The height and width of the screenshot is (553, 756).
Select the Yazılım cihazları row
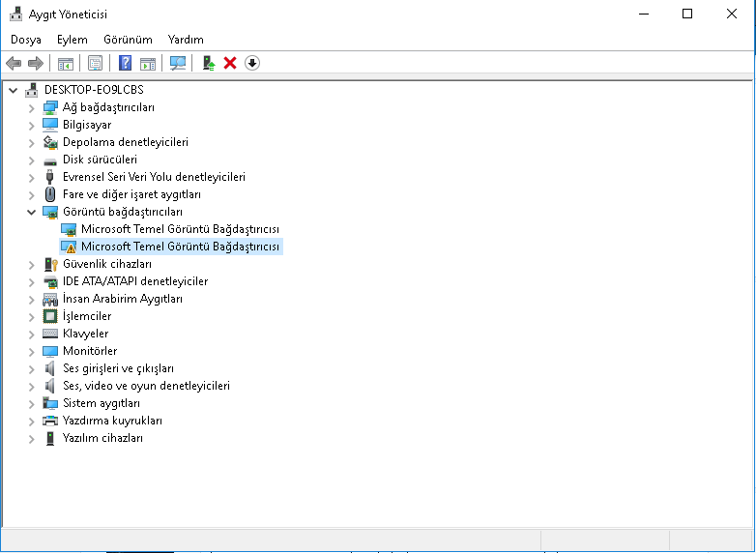102,438
